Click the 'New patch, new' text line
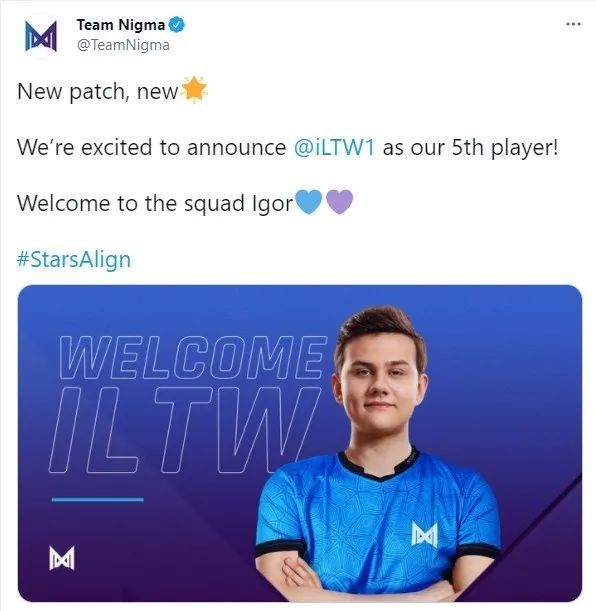The width and height of the screenshot is (596, 611). [x=97, y=92]
